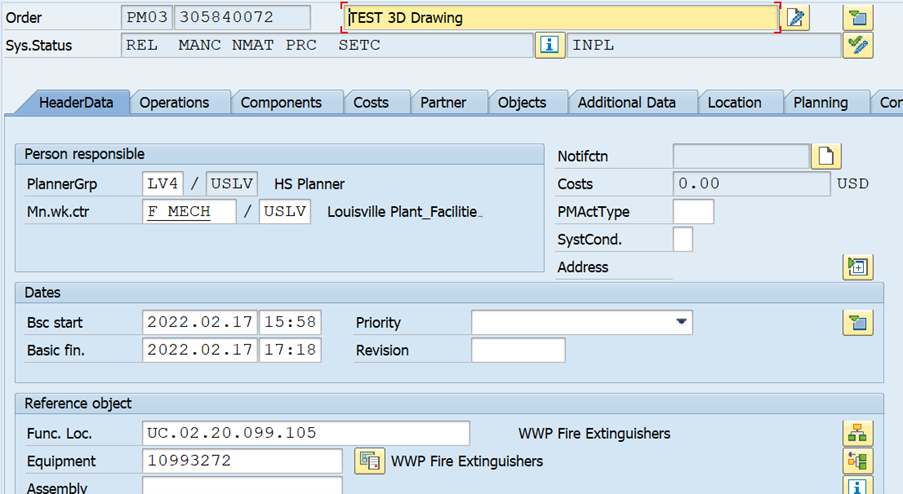The height and width of the screenshot is (494, 903).
Task: Open the Priority dropdown
Action: [x=682, y=322]
